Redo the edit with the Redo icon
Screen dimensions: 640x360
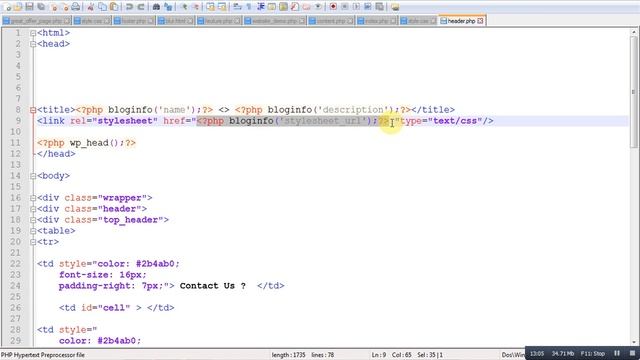141,7
